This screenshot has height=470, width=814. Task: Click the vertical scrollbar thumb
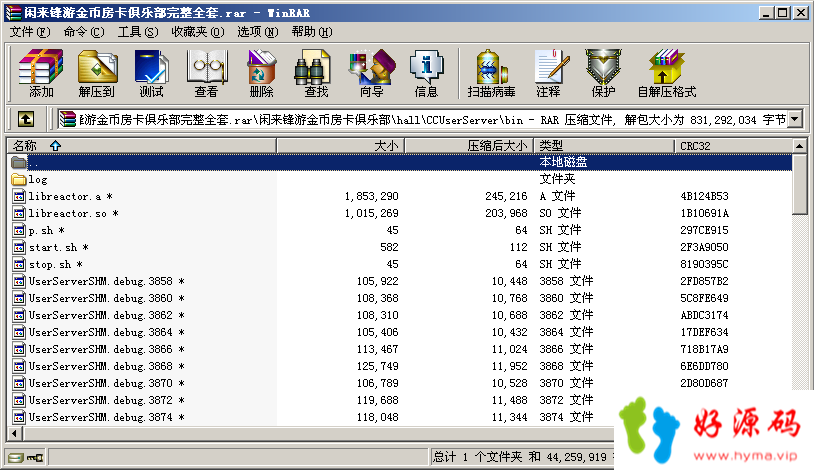800,183
